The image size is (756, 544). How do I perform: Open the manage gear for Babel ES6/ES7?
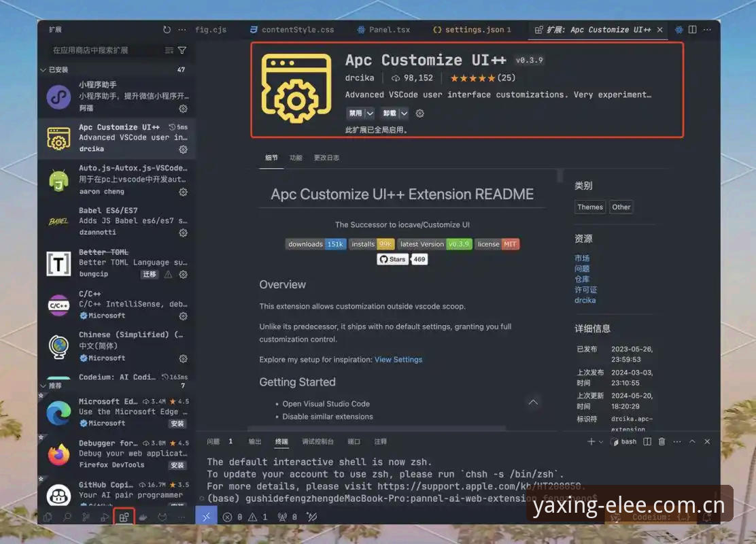[183, 233]
